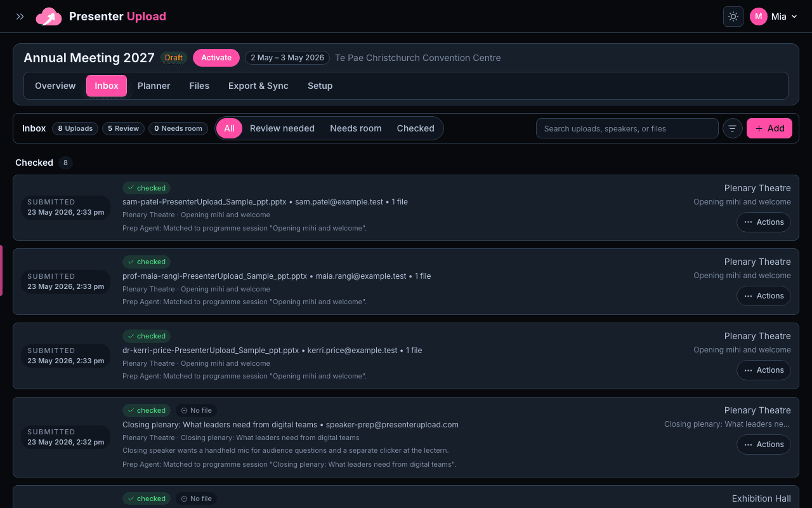Click the 8 Uploads count chip
812x508 pixels.
75,128
